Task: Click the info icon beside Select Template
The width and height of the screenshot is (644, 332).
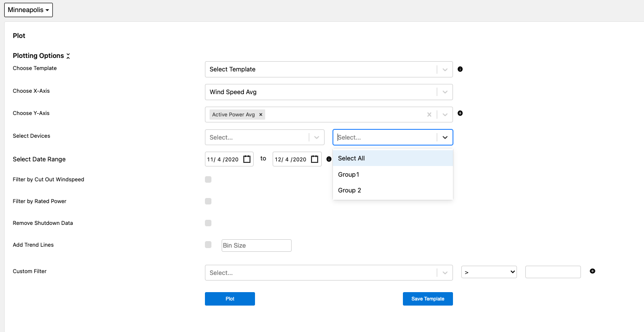Action: click(x=460, y=69)
